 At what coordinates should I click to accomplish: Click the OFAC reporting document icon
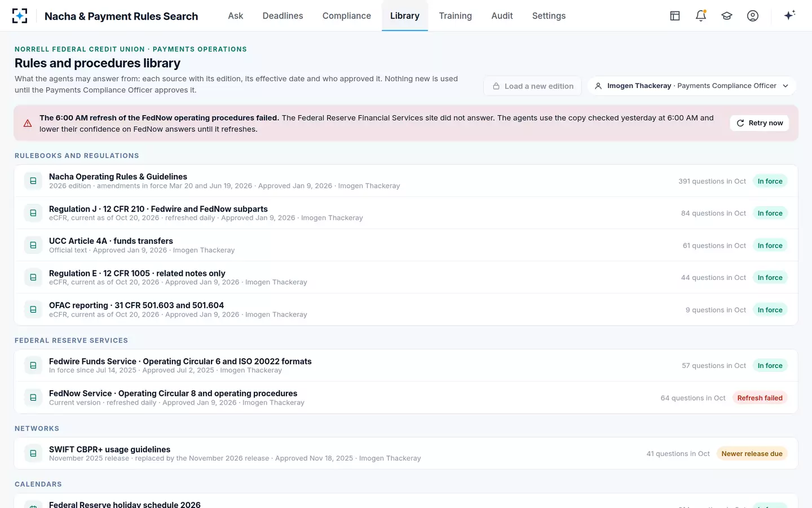33,310
